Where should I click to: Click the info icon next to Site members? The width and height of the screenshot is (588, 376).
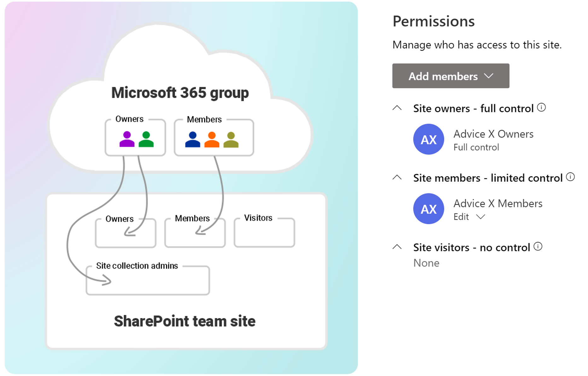pyautogui.click(x=570, y=177)
